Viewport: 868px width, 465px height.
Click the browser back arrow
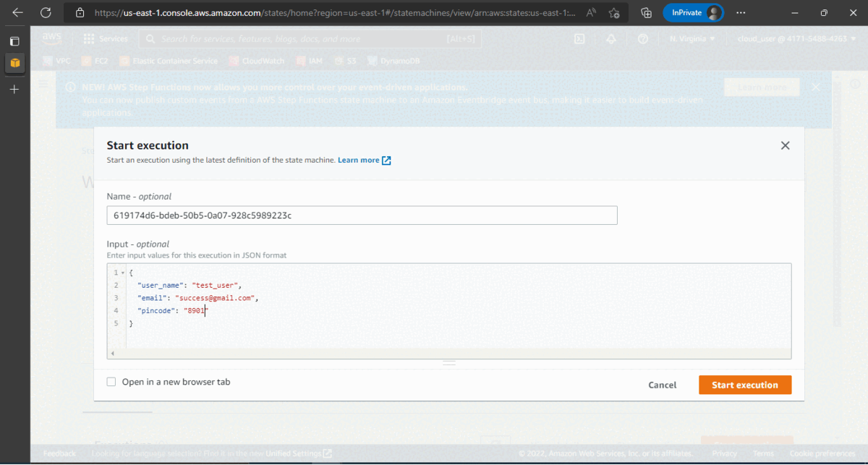pos(17,12)
